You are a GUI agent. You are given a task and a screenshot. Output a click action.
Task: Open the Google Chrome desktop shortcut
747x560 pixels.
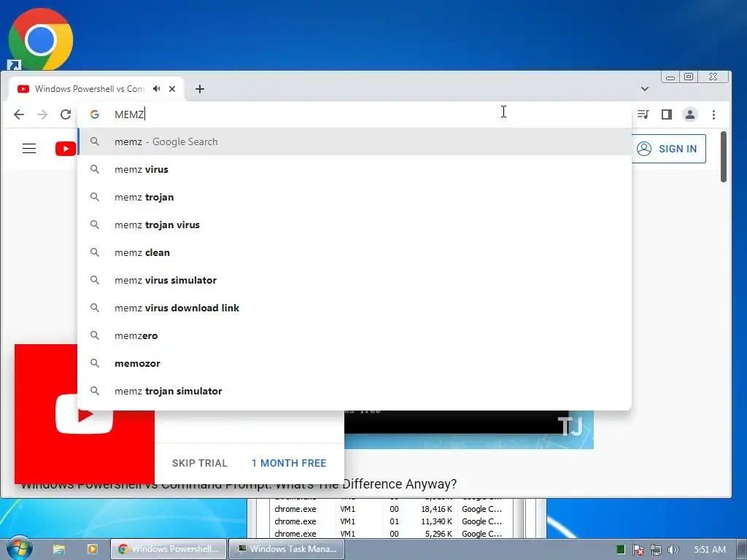coord(41,39)
